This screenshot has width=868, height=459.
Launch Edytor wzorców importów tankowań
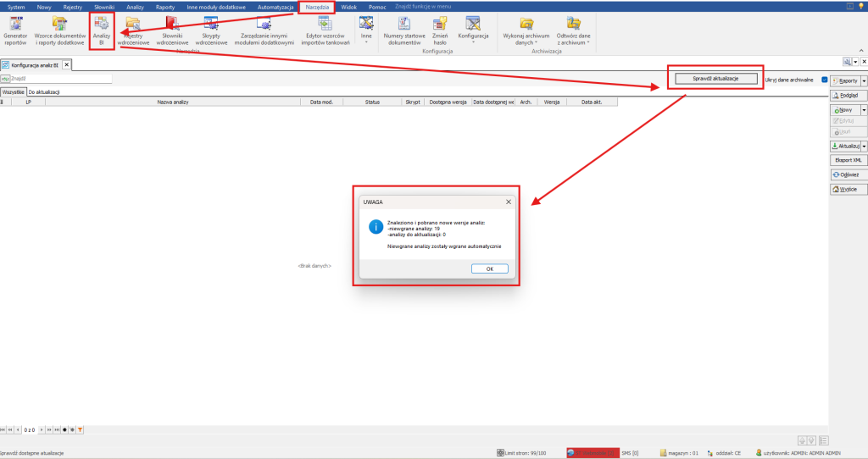(325, 31)
